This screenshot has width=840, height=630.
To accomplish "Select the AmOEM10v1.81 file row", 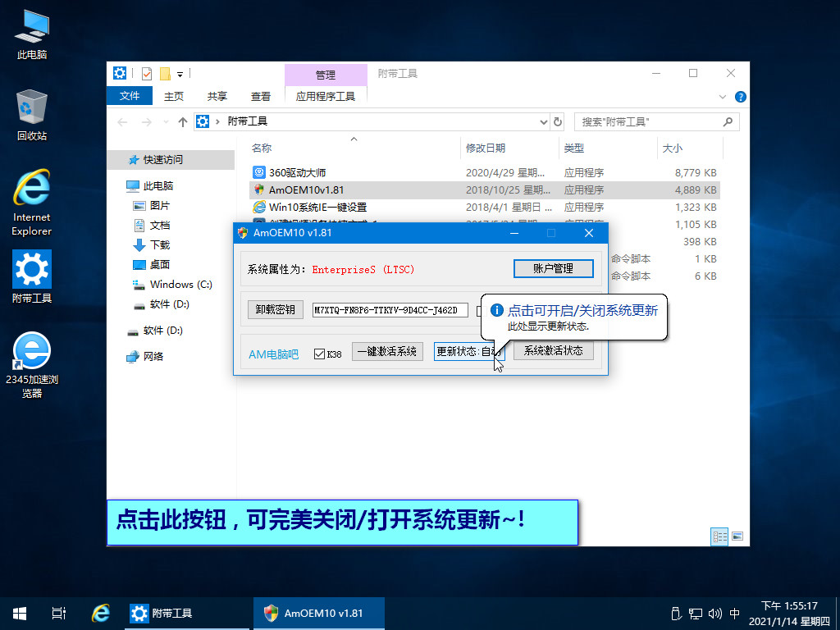I will [x=485, y=189].
